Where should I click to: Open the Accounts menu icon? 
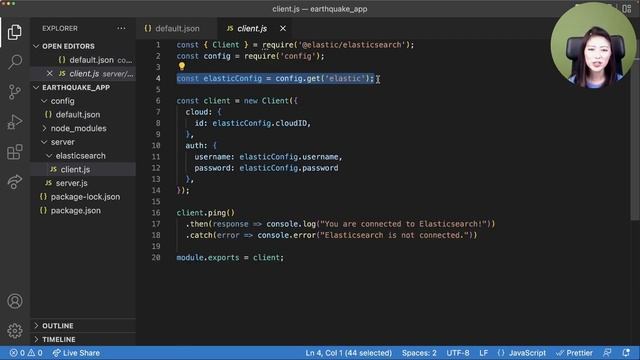click(15, 301)
